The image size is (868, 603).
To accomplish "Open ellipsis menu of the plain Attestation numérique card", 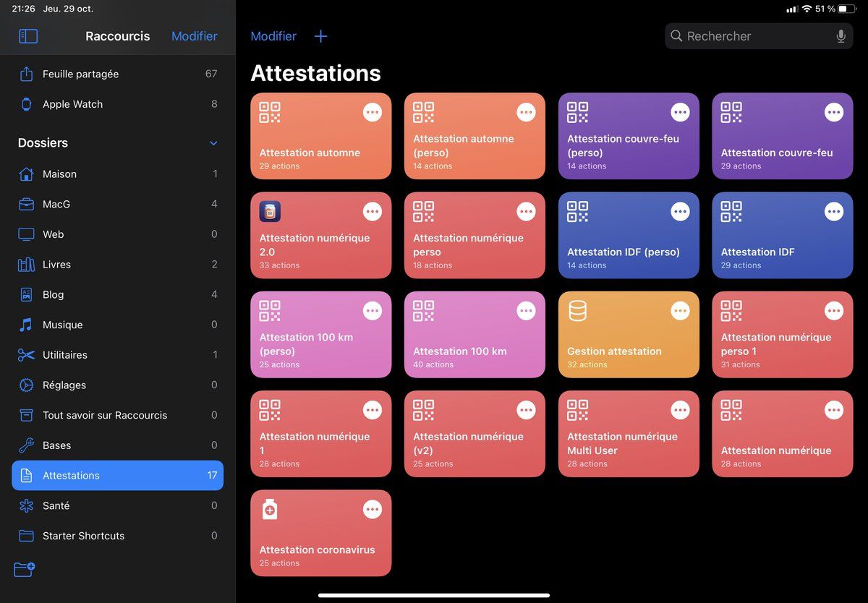I will click(x=834, y=410).
